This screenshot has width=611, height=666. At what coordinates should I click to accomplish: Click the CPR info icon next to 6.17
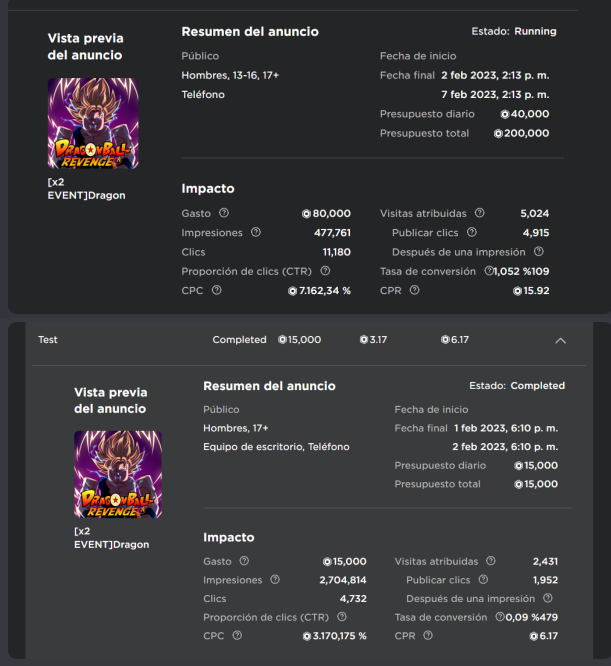(428, 635)
